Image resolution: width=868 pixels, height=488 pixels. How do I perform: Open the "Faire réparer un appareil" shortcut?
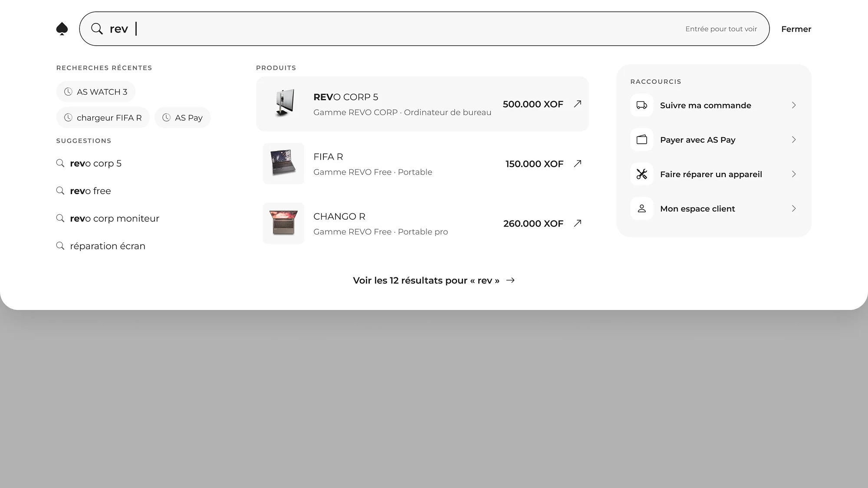(714, 174)
